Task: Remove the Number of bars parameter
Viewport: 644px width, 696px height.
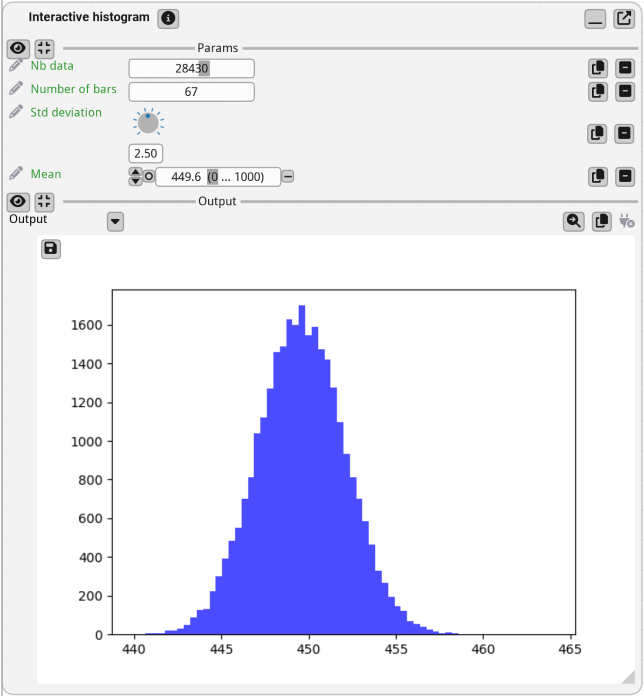Action: pos(625,91)
